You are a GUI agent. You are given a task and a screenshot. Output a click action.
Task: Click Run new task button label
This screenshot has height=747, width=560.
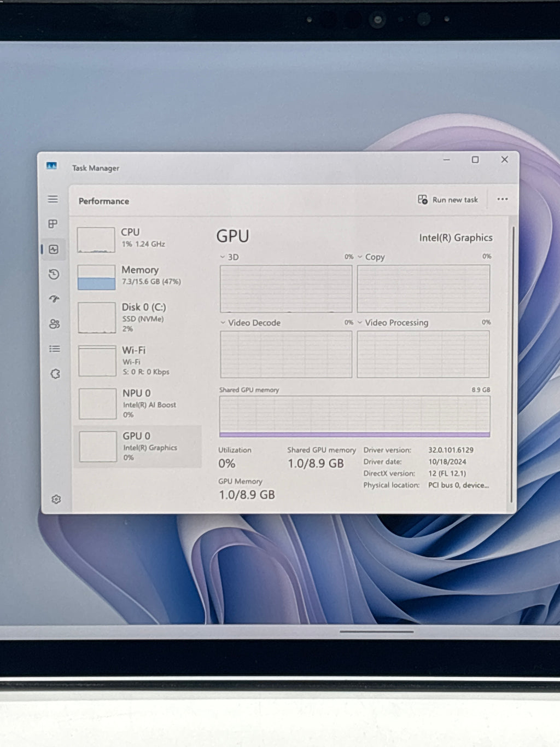[455, 200]
